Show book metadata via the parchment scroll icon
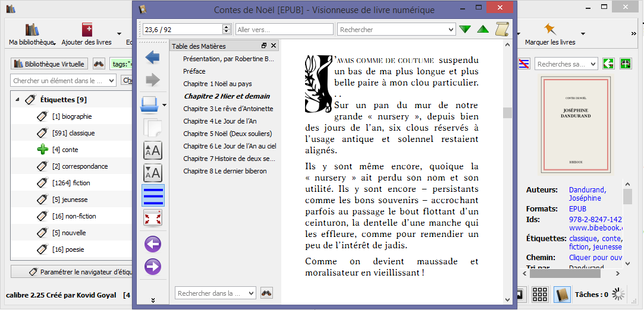Screen dimensions: 644x310 coord(502,29)
